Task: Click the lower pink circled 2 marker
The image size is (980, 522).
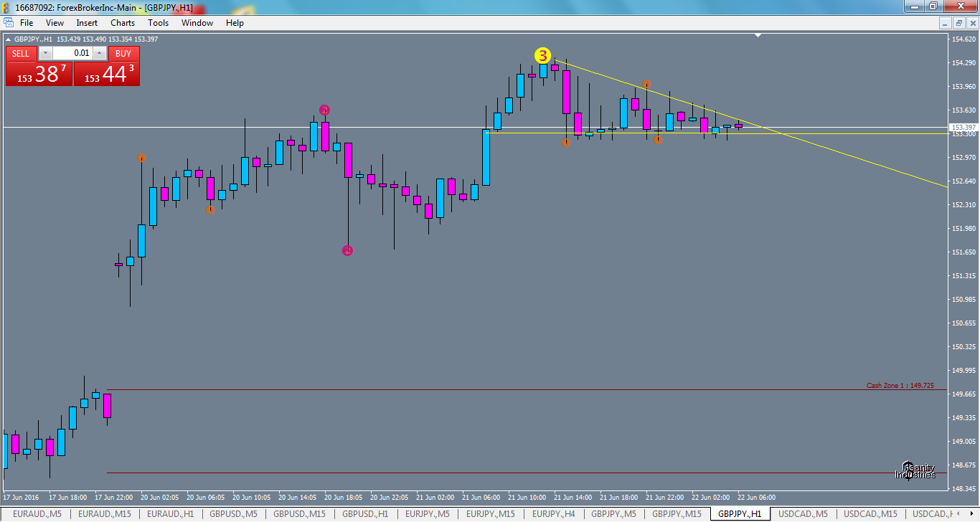Action: 347,250
